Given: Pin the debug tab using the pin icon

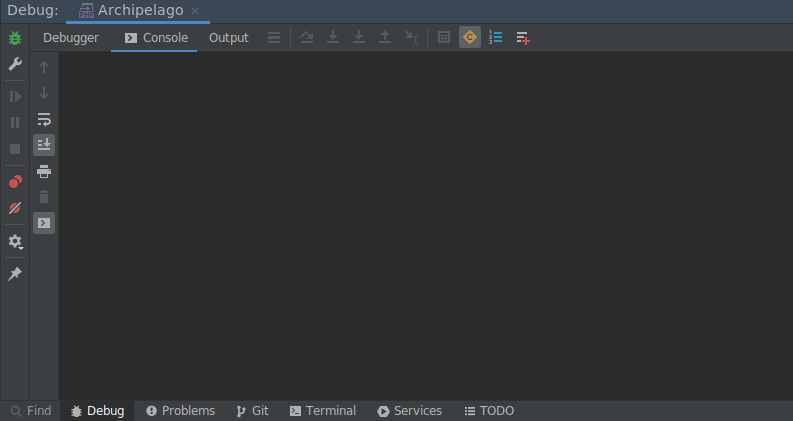Looking at the screenshot, I should coord(15,274).
